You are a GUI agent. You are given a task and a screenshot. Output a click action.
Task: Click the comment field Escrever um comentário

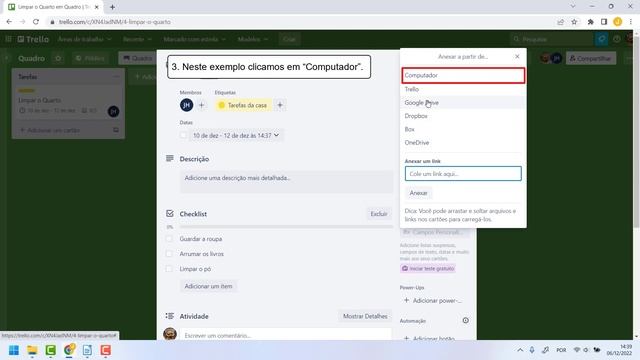[x=286, y=335]
